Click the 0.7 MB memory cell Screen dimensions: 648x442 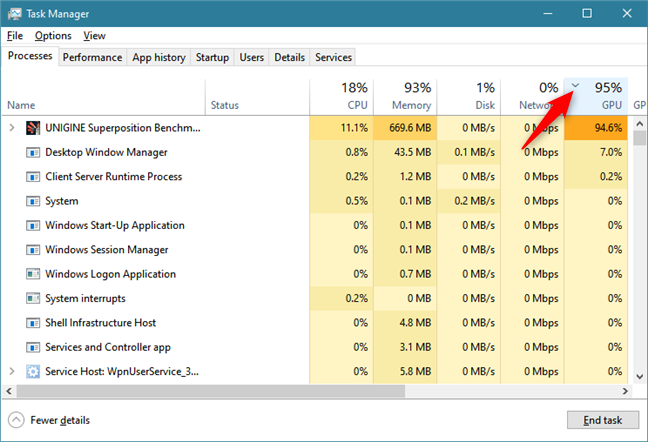(405, 274)
